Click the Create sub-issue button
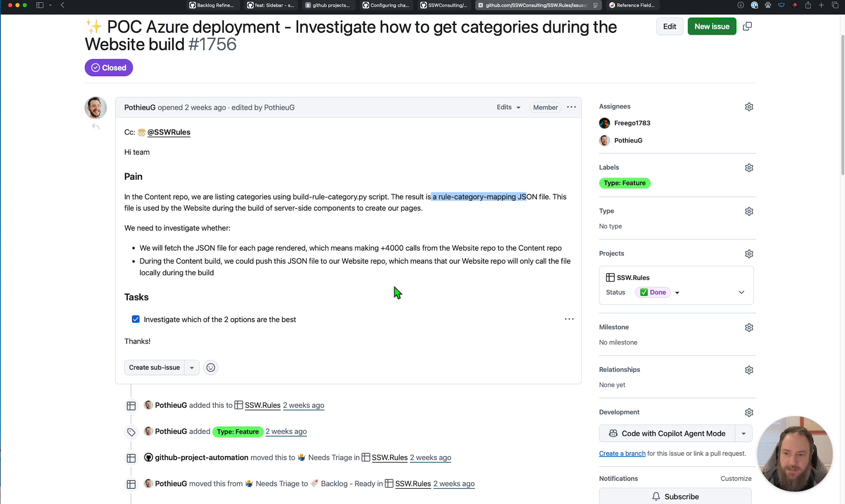This screenshot has width=845, height=504. (x=155, y=368)
